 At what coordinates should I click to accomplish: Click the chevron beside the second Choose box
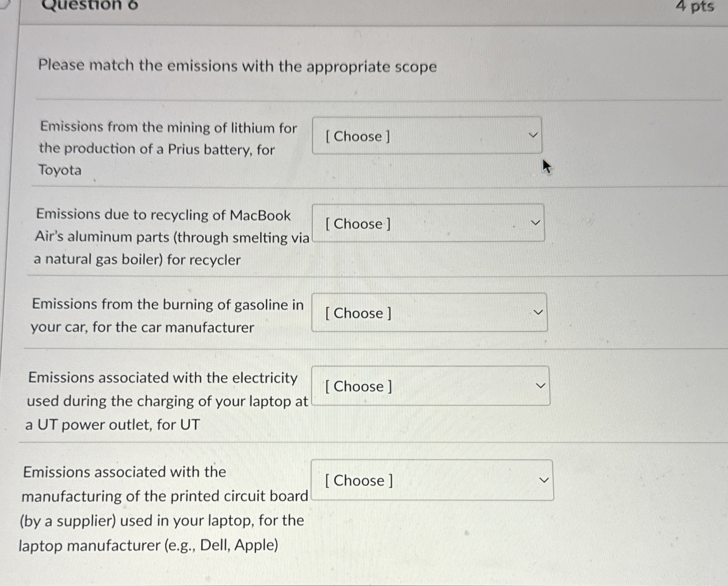coord(535,223)
